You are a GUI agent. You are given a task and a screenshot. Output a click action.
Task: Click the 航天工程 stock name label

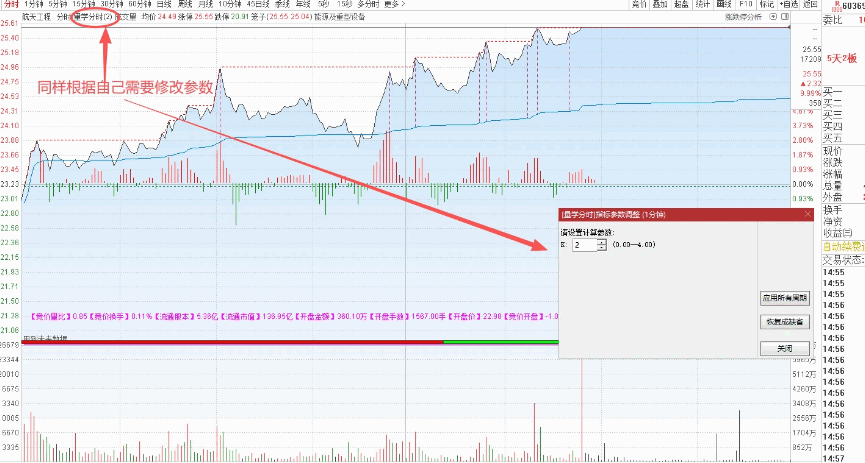[x=36, y=17]
